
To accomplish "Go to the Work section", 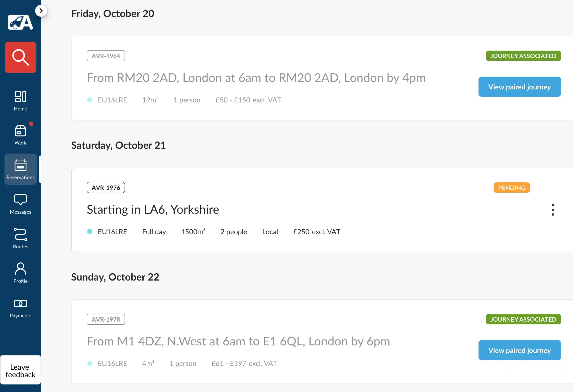I will point(21,135).
